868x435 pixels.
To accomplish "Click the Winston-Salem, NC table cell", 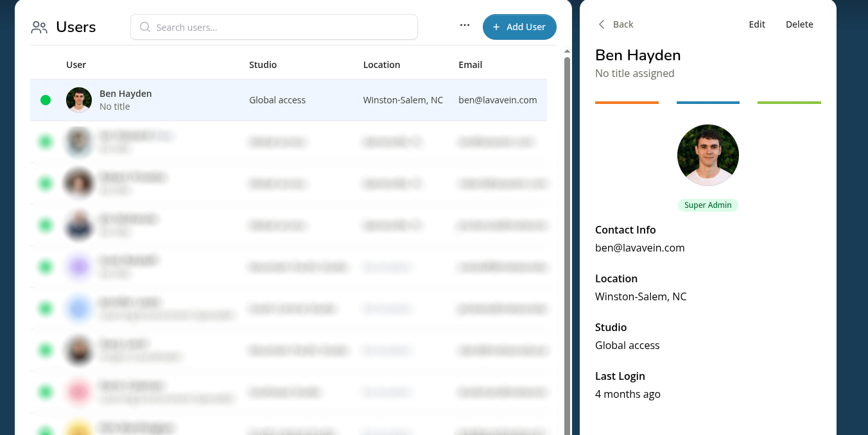I will point(403,100).
